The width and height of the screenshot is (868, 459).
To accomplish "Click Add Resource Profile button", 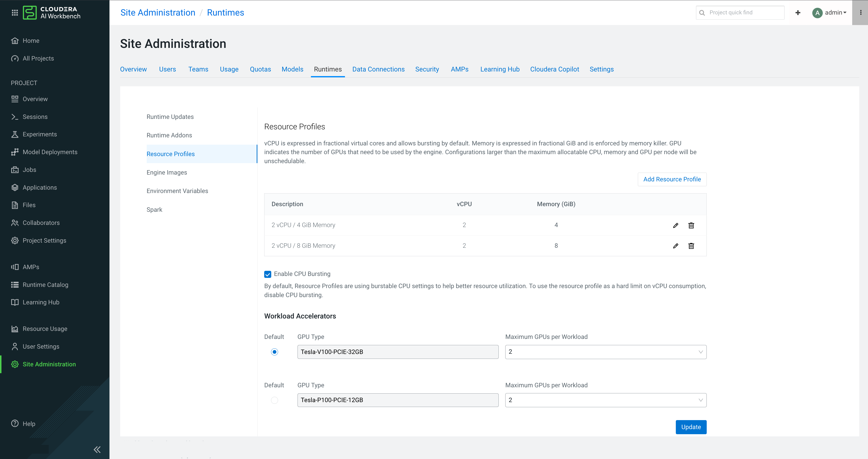I will 672,179.
